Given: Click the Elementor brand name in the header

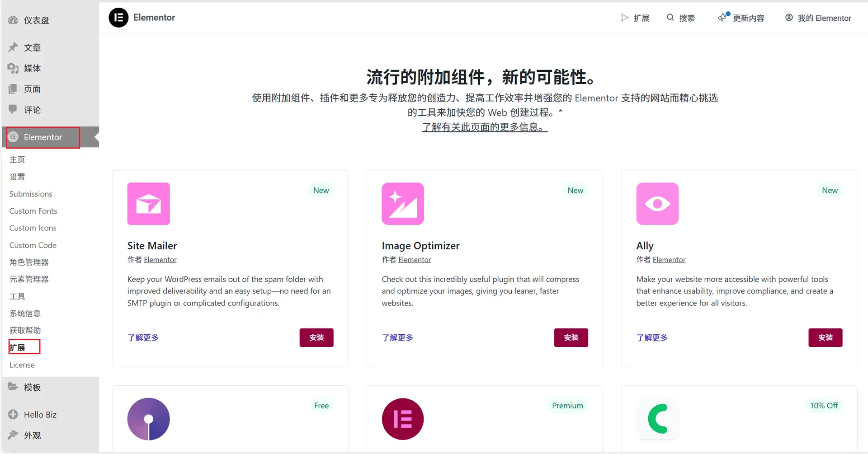Looking at the screenshot, I should click(x=154, y=18).
